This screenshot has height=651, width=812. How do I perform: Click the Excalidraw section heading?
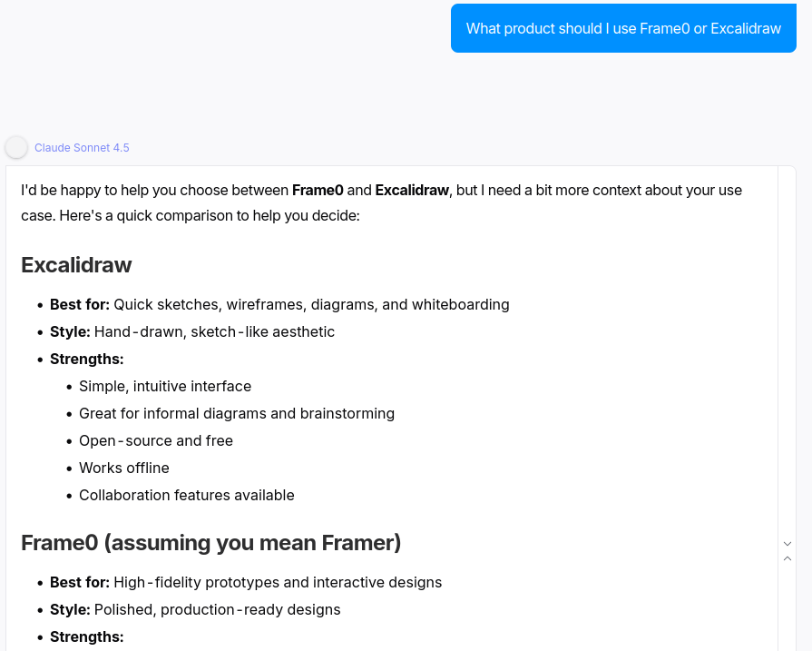tap(76, 265)
